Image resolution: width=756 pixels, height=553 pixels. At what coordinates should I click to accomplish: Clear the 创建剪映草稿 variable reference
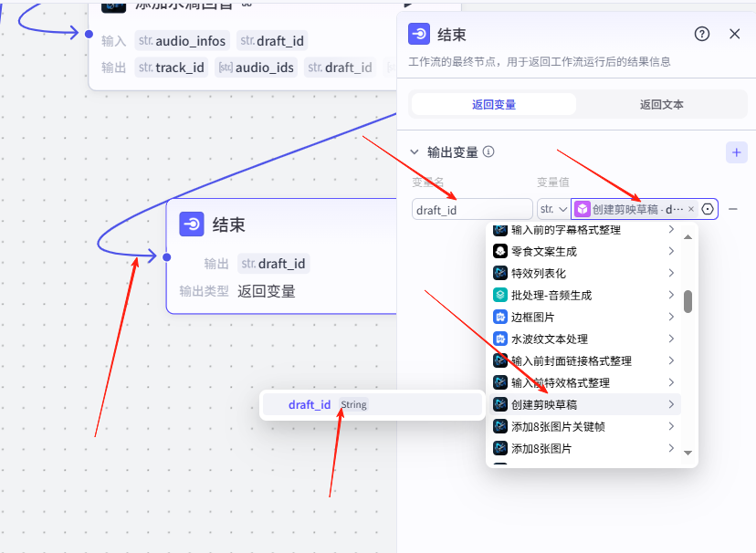691,209
